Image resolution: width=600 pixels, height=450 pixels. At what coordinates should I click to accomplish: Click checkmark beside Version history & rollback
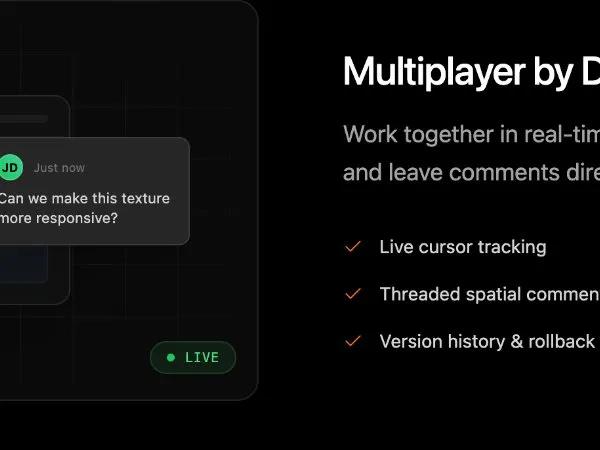click(x=352, y=341)
